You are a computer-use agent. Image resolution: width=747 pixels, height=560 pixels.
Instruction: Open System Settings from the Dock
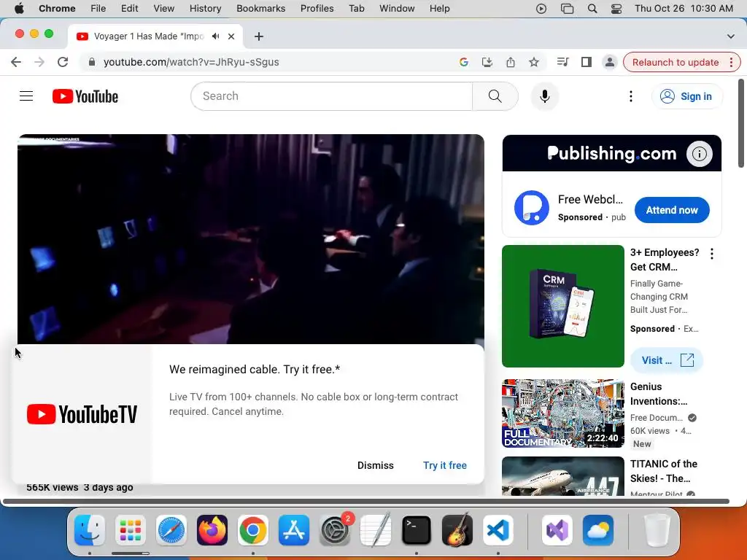pos(335,529)
